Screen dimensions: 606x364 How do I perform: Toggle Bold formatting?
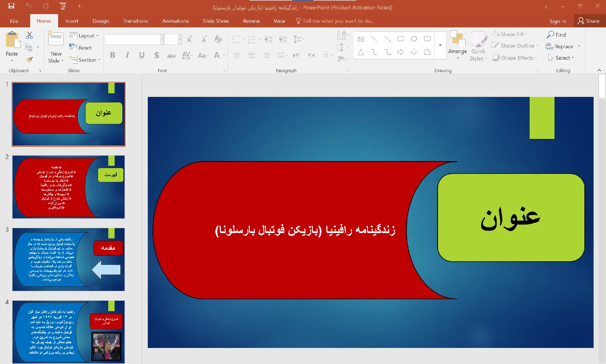pyautogui.click(x=112, y=55)
